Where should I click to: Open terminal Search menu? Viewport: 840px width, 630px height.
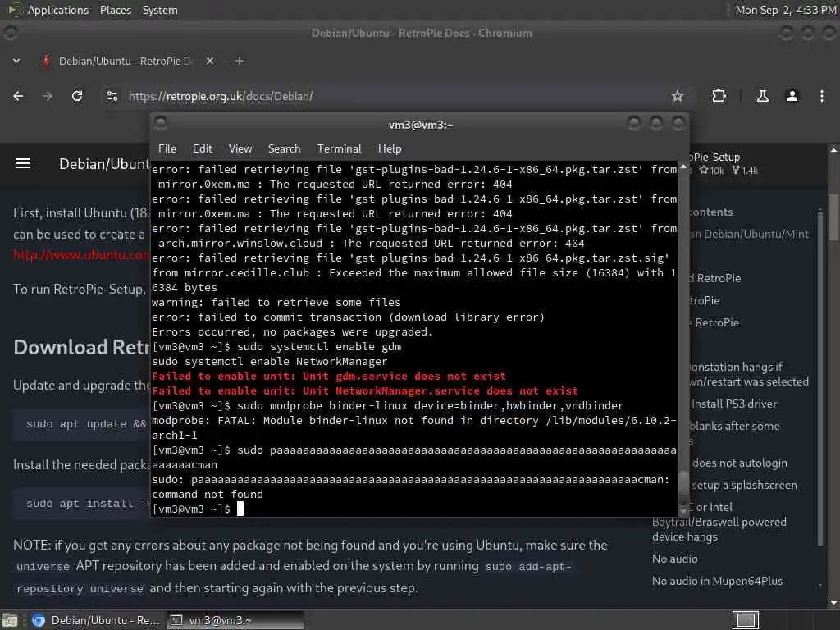(284, 149)
